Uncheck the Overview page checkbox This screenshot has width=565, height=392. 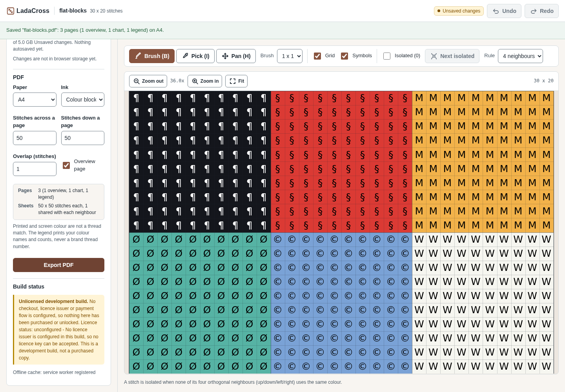click(x=66, y=165)
